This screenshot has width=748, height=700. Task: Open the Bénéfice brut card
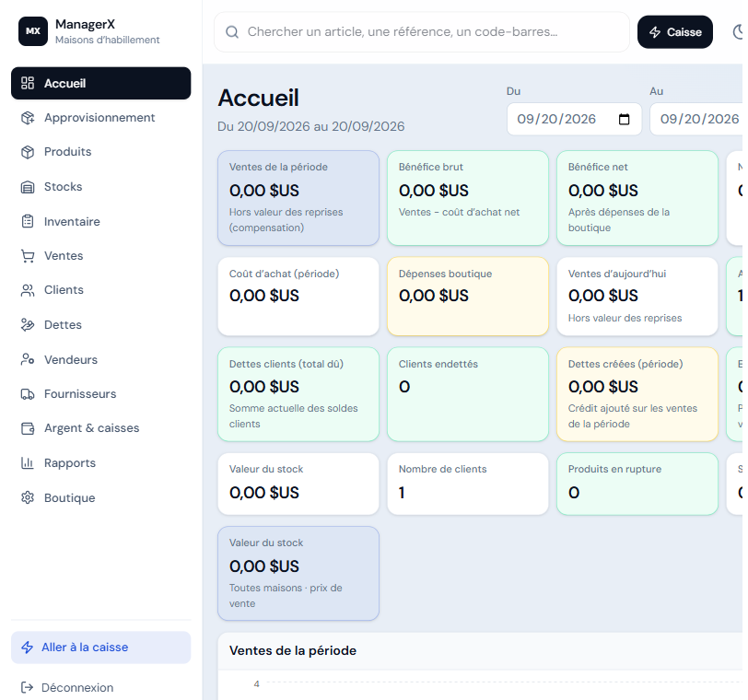click(468, 198)
